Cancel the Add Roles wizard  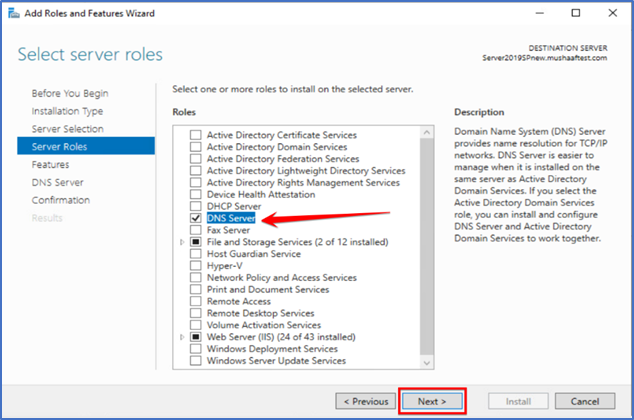pos(585,401)
